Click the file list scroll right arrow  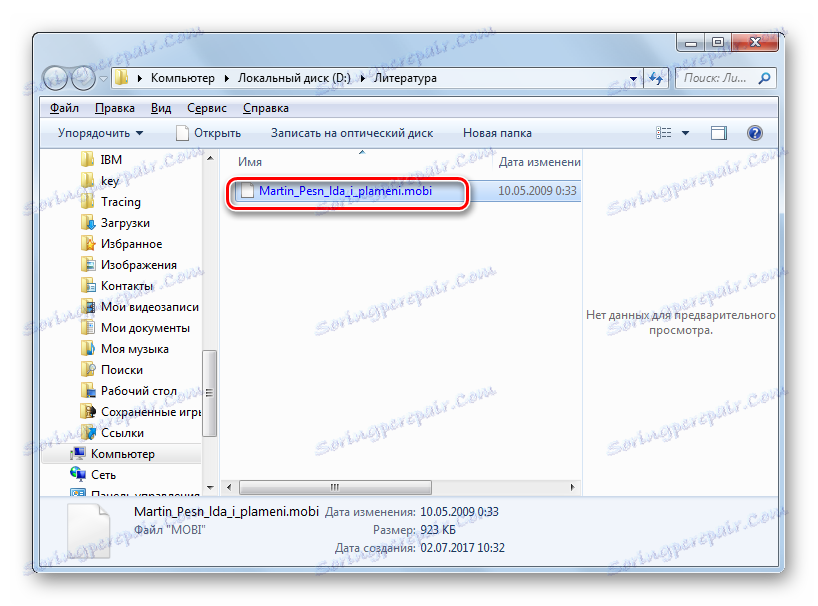tap(572, 487)
